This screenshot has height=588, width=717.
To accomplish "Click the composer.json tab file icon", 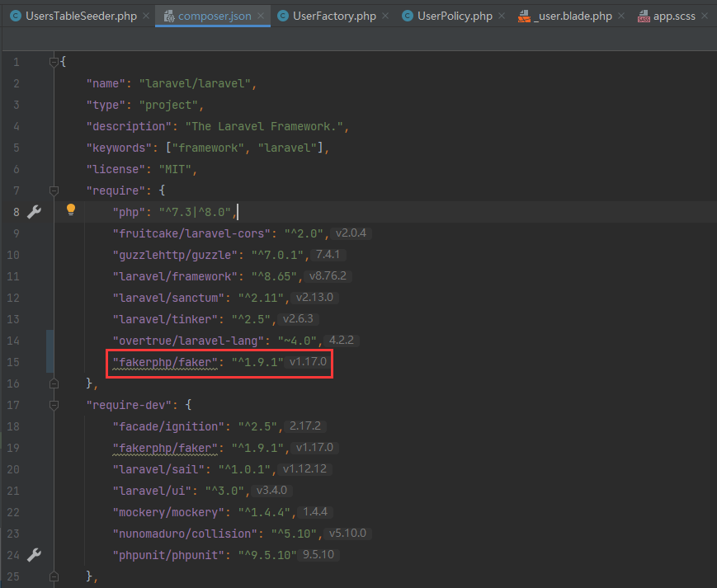I will coord(169,16).
